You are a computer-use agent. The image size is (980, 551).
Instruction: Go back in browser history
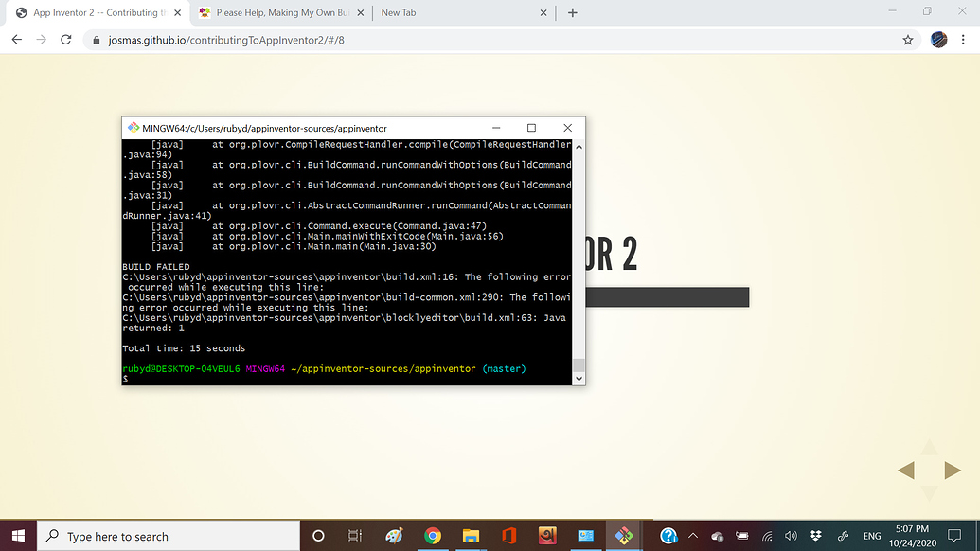coord(17,40)
